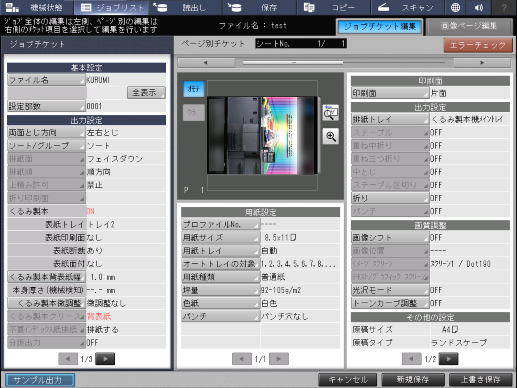The height and width of the screenshot is (388, 517).
Task: Open the 用紙種類 setting
Action: [220, 277]
